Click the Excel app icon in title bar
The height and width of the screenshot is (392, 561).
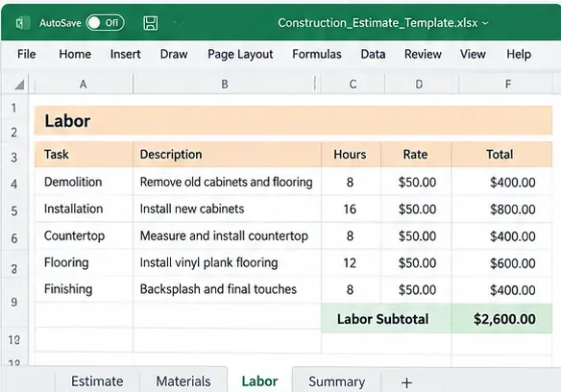click(x=22, y=23)
